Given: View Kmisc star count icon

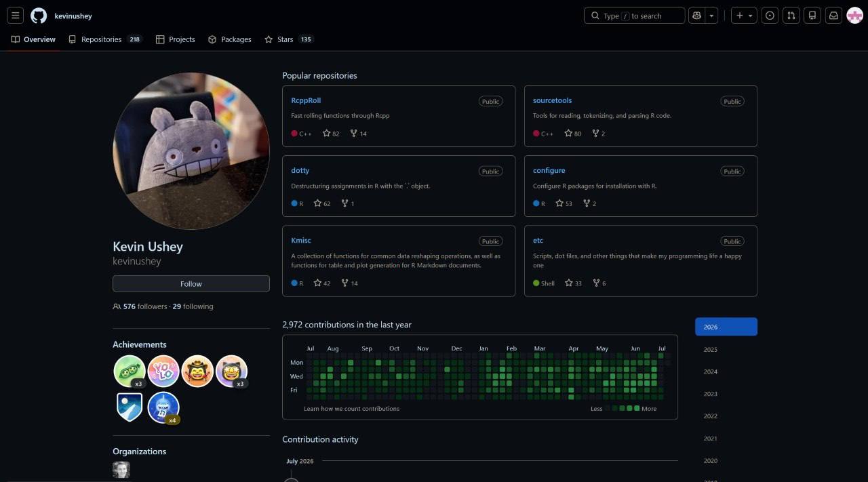Looking at the screenshot, I should (x=317, y=283).
